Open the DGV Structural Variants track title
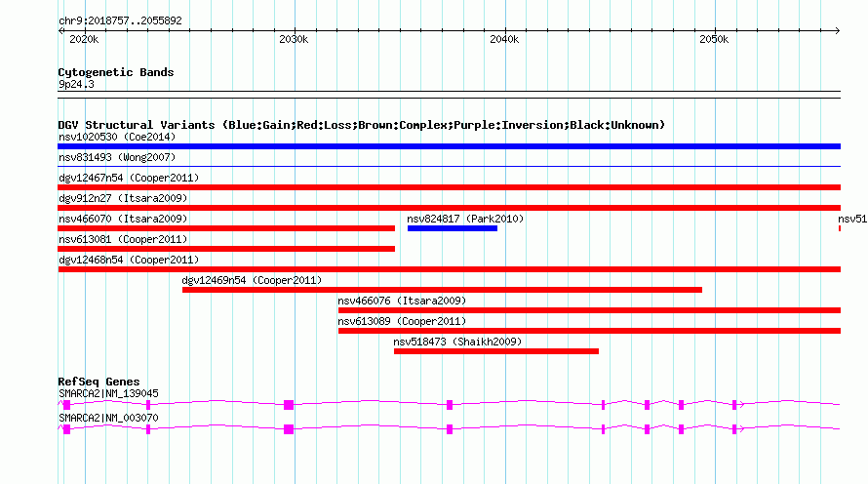 coord(362,125)
